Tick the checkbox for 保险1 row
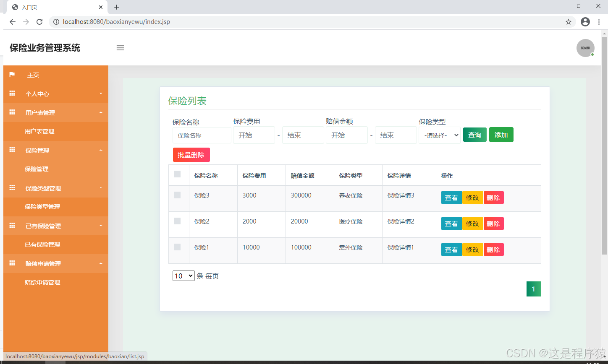Screen dimensions: 608x364 tap(177, 247)
